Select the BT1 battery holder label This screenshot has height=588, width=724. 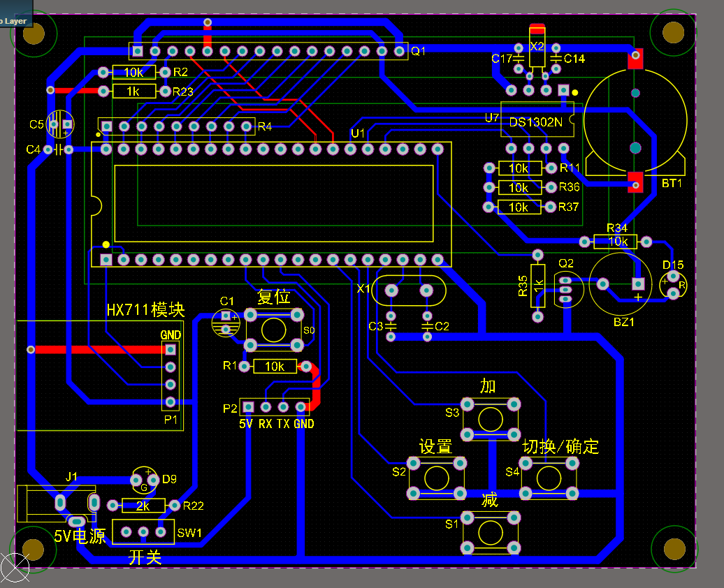(672, 183)
